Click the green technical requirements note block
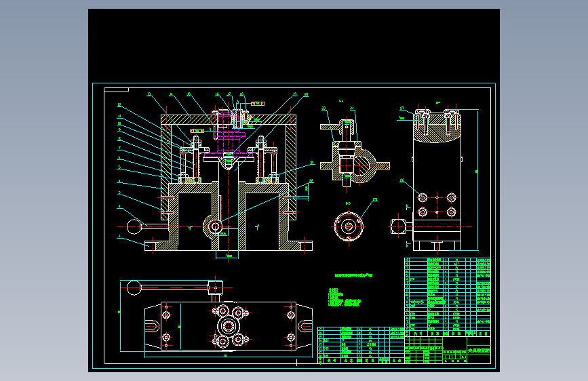This screenshot has height=381, width=588. pyautogui.click(x=345, y=298)
